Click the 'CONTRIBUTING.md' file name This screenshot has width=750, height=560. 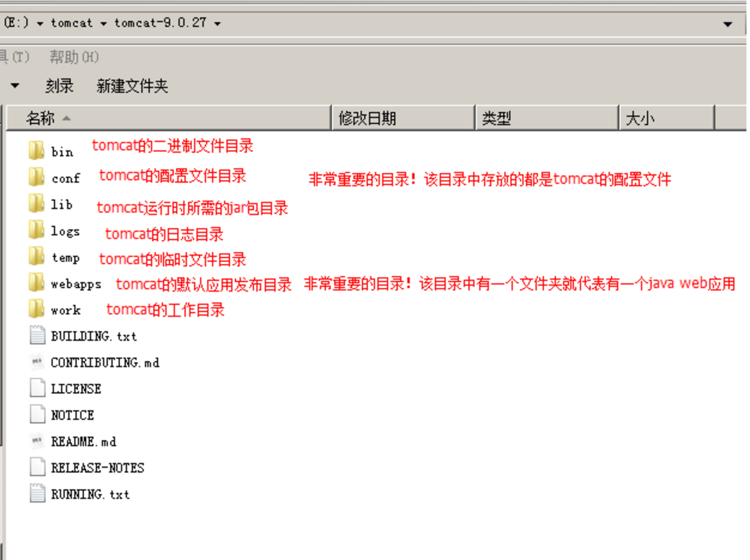click(x=105, y=362)
